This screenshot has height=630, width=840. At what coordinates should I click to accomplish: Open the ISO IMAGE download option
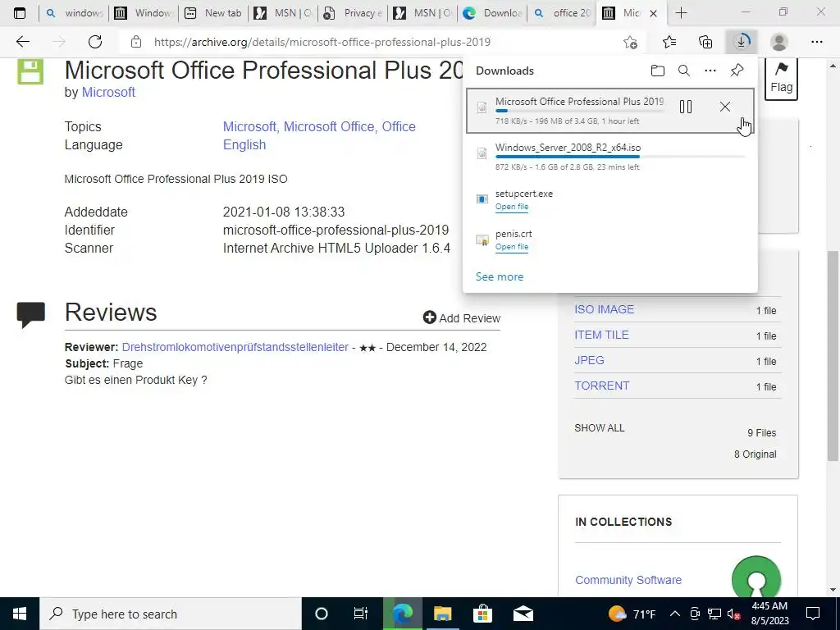tap(604, 309)
